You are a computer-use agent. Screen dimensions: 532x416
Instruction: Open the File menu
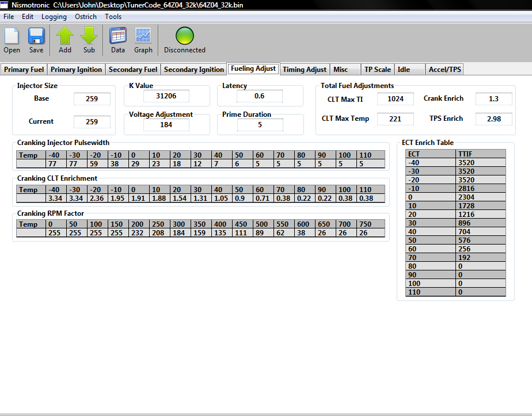[9, 17]
